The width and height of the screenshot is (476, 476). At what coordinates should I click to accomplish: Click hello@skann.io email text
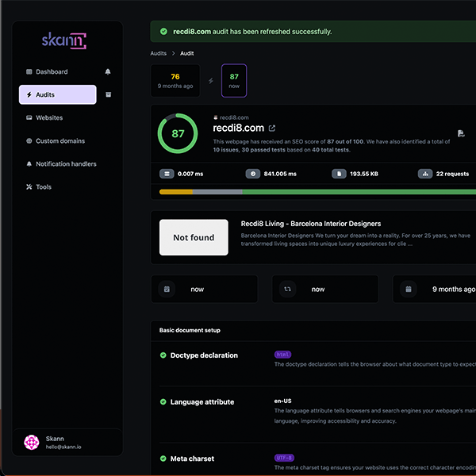(63, 447)
